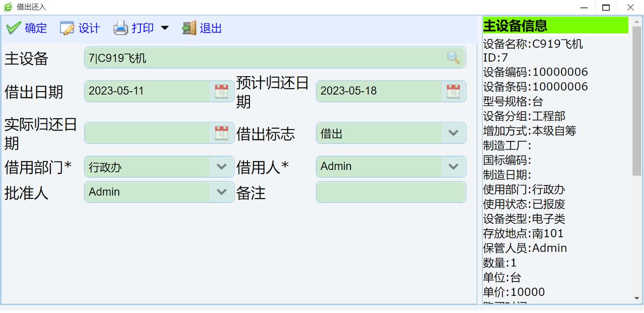Click the printer icon

[121, 28]
